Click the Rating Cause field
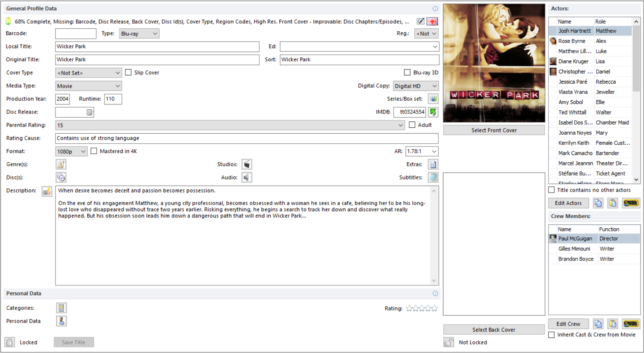Viewport: 644px width, 353px height. click(247, 138)
